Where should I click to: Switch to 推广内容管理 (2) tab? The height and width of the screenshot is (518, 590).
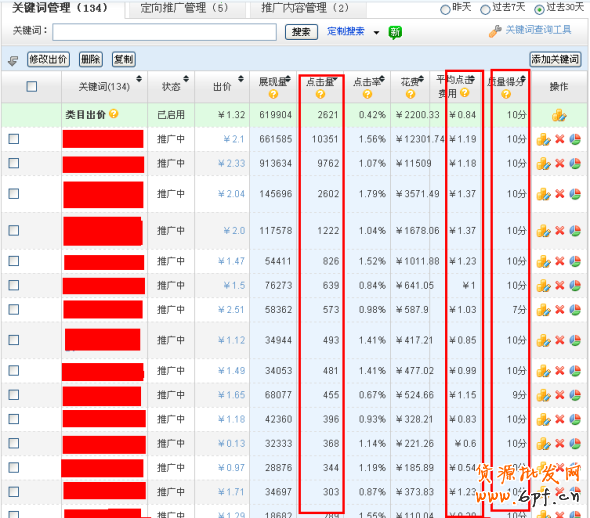[x=306, y=8]
